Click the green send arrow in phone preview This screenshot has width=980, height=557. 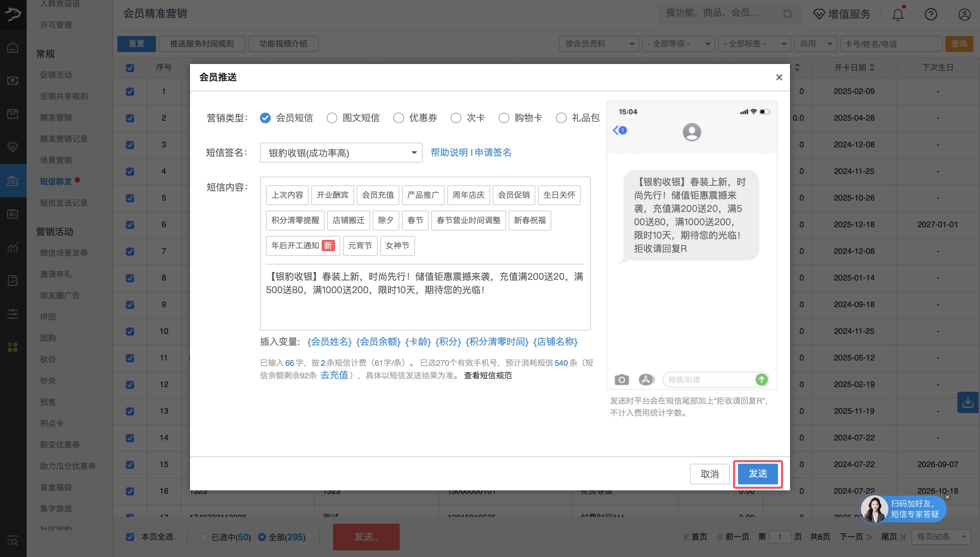(761, 379)
